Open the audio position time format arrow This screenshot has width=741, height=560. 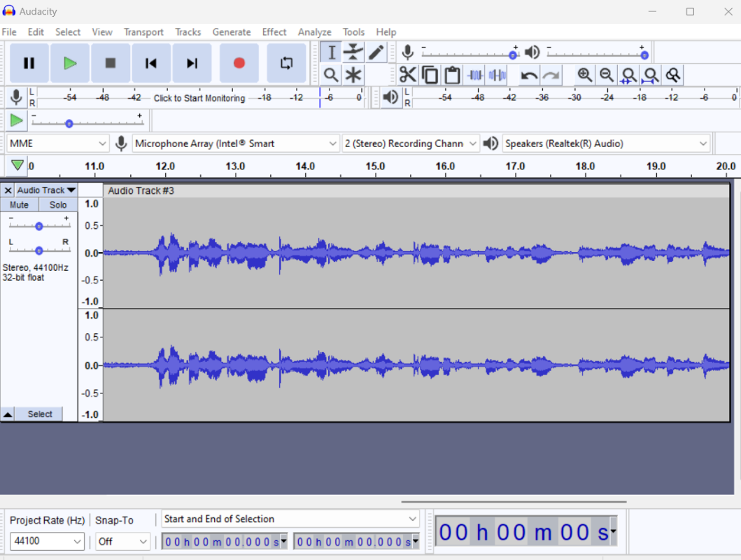pos(613,531)
